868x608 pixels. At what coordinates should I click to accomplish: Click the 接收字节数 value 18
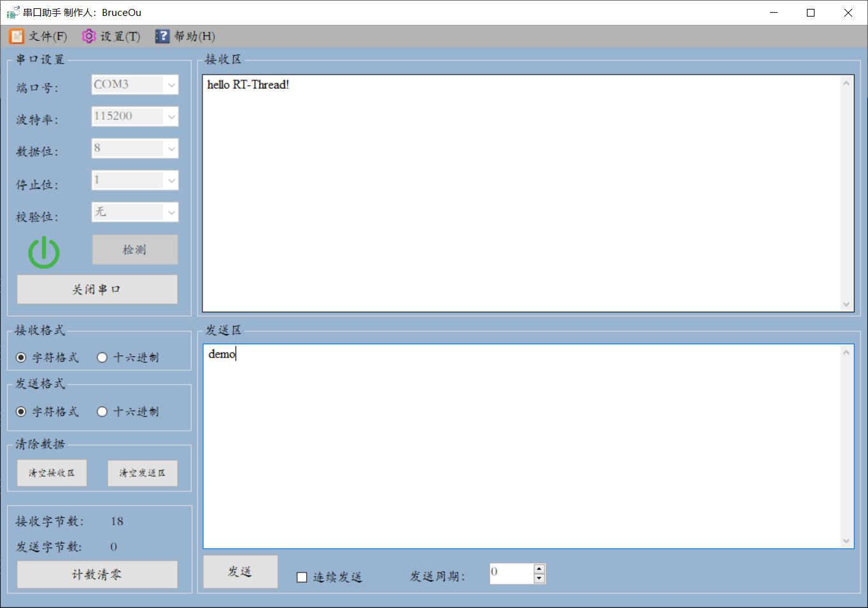coord(117,521)
